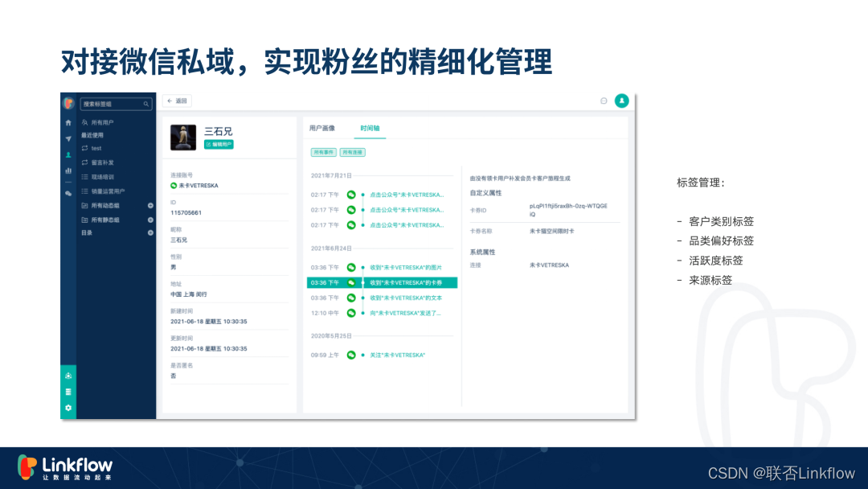Image resolution: width=868 pixels, height=489 pixels.
Task: Add group with plus beside 所有动态组
Action: 150,205
